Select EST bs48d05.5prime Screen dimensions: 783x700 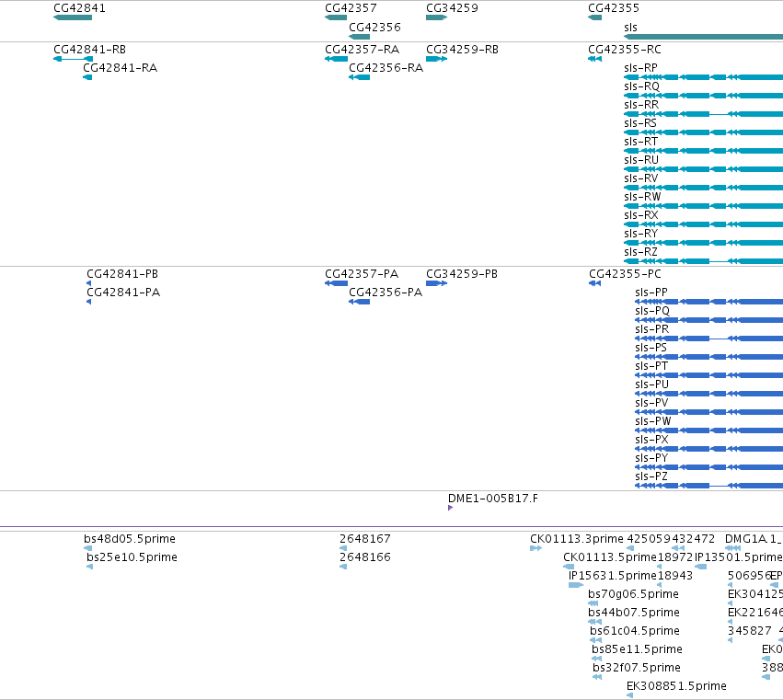pyautogui.click(x=88, y=548)
